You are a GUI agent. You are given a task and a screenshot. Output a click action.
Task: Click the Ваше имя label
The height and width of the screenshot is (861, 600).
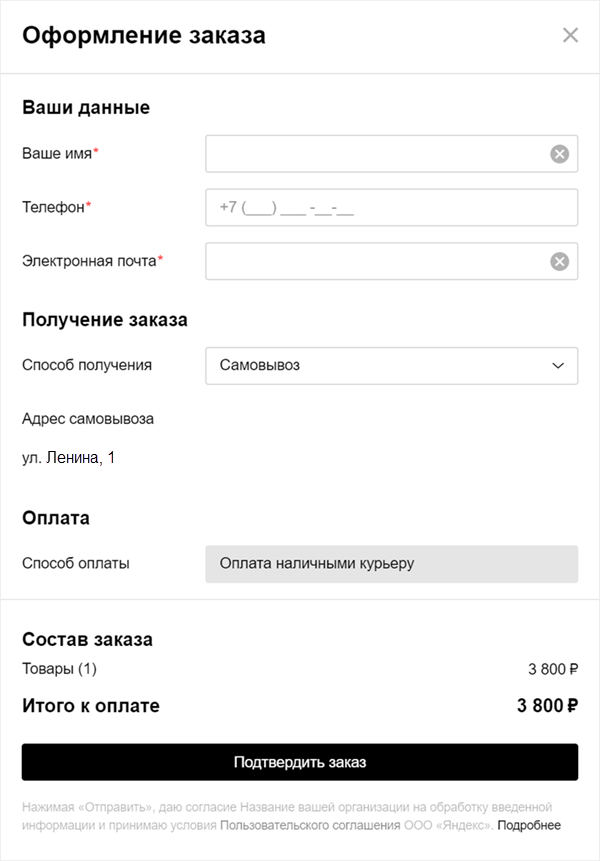[x=60, y=154]
